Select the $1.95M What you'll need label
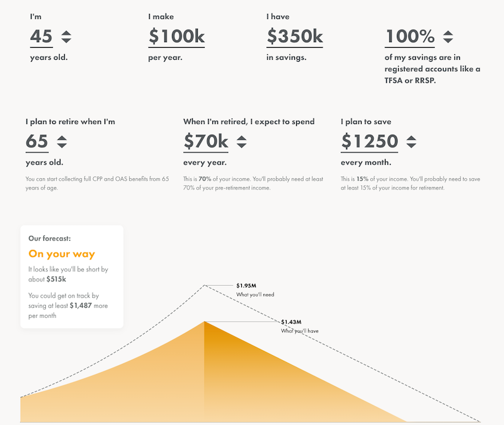This screenshot has height=425, width=504. (x=255, y=290)
